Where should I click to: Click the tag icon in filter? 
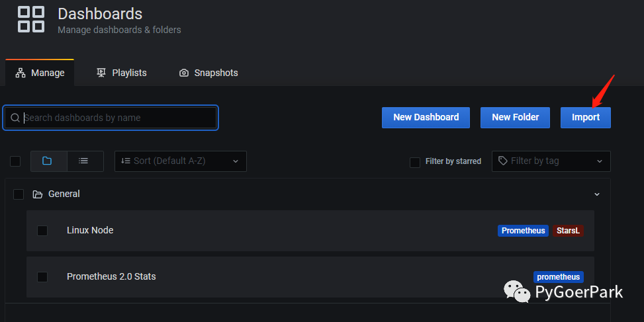click(503, 161)
